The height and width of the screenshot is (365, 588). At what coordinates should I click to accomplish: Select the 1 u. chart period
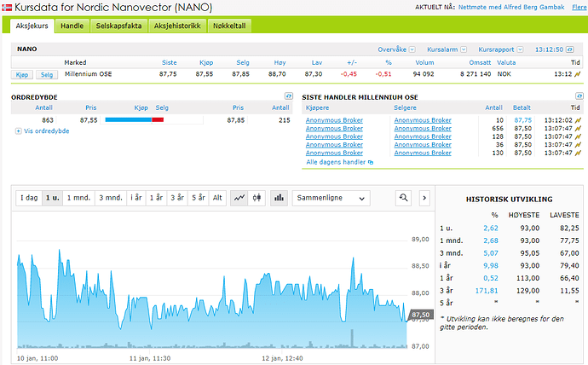[x=53, y=198]
